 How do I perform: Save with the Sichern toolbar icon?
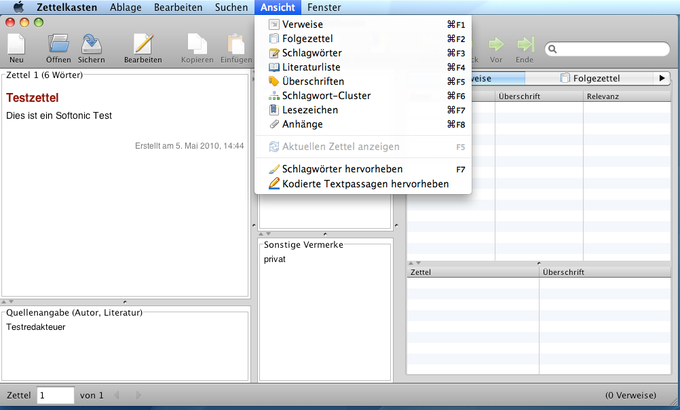coord(91,44)
